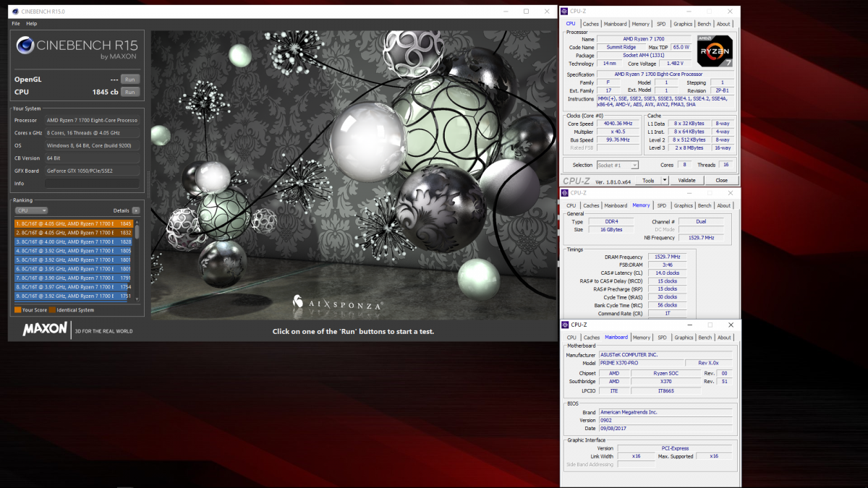
Task: Click BIOS version 0902 field
Action: coord(665,420)
